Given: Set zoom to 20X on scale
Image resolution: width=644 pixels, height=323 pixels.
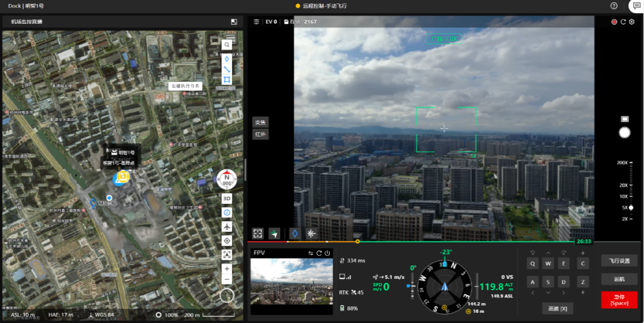Looking at the screenshot, I should coord(624,185).
